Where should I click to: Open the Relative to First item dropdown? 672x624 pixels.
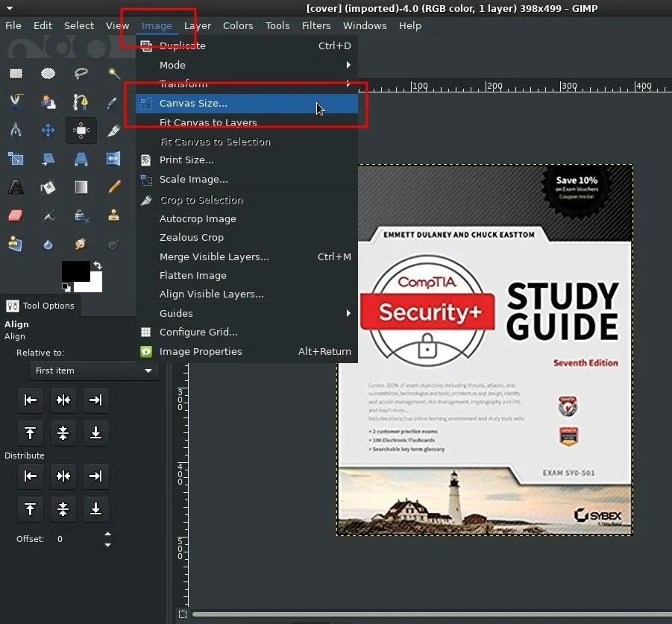94,371
